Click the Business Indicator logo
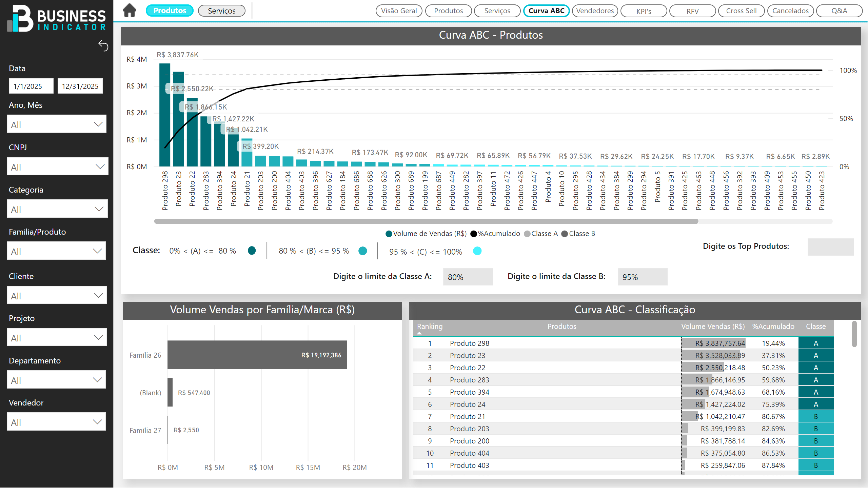868x495 pixels. click(x=56, y=19)
